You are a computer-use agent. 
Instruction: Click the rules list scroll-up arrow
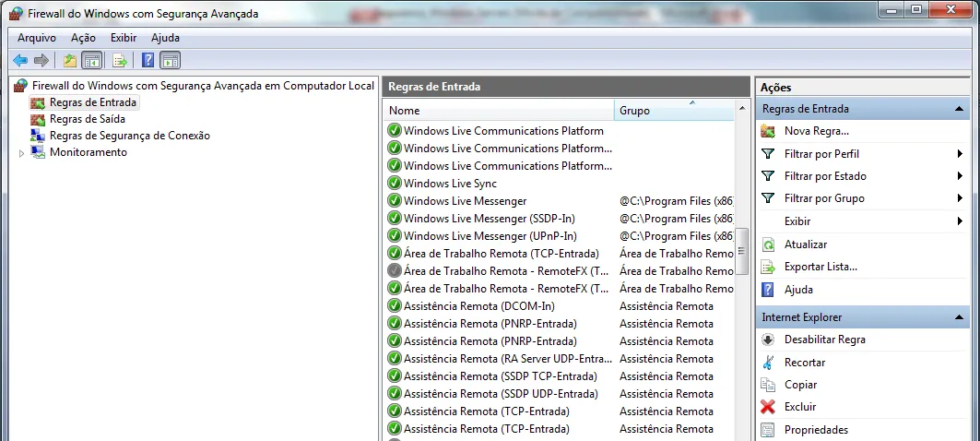pos(742,109)
